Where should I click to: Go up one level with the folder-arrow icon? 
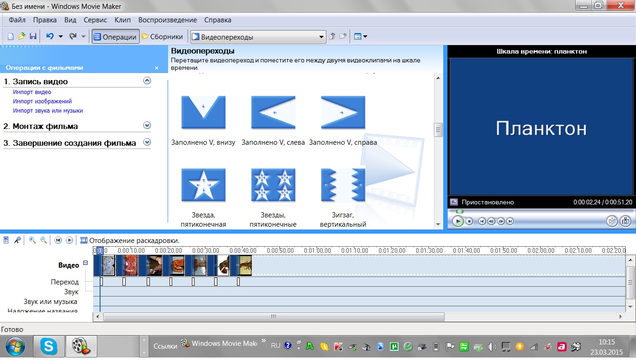[x=332, y=37]
